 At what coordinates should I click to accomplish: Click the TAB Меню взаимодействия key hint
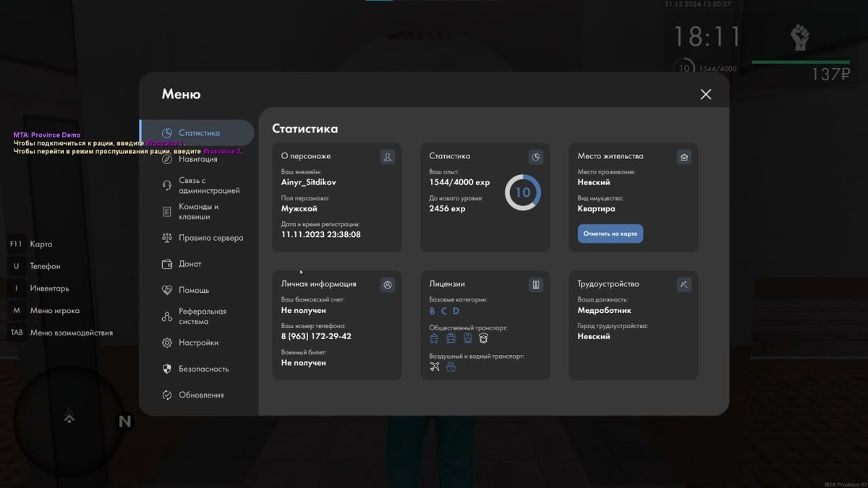61,333
